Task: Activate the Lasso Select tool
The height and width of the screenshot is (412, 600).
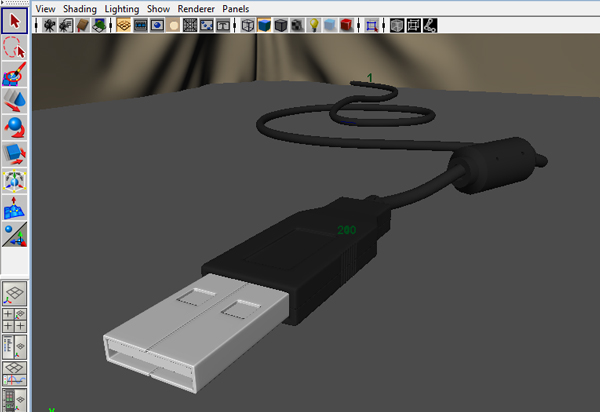Action: pyautogui.click(x=15, y=47)
